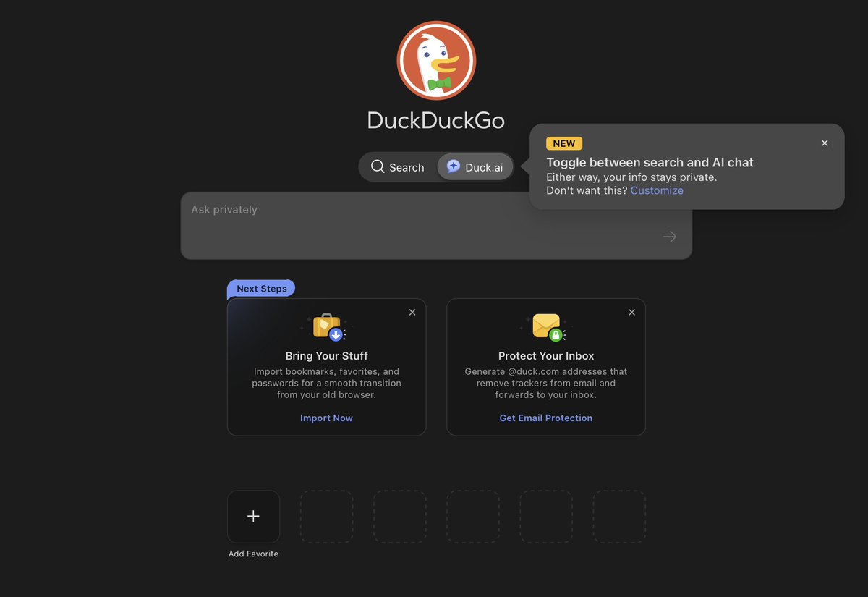Click the green lock badge on the envelope
The width and height of the screenshot is (868, 597).
tap(556, 335)
